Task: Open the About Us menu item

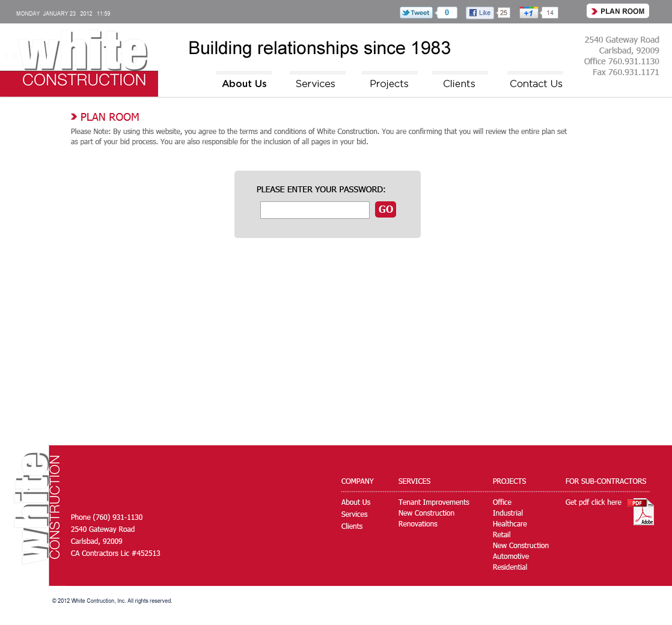Action: tap(244, 84)
